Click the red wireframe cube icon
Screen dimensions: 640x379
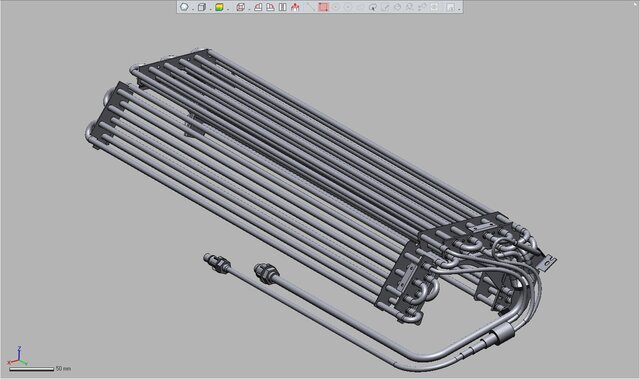240,7
